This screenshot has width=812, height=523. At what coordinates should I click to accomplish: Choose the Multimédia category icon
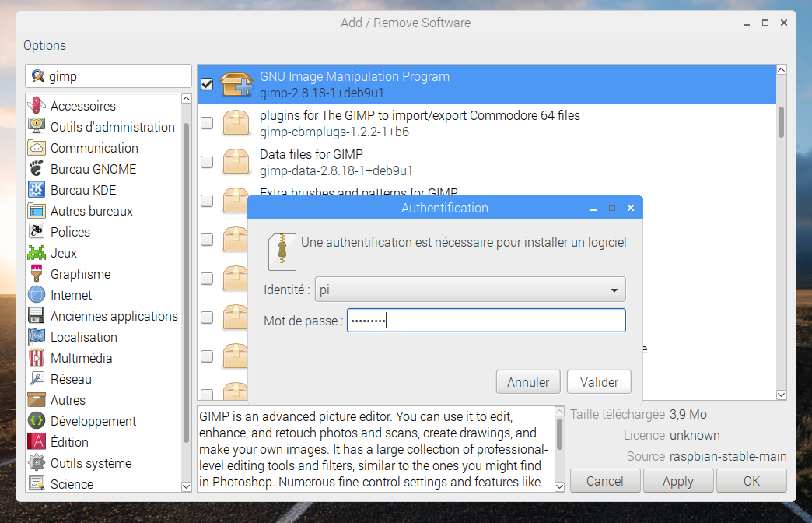(37, 358)
